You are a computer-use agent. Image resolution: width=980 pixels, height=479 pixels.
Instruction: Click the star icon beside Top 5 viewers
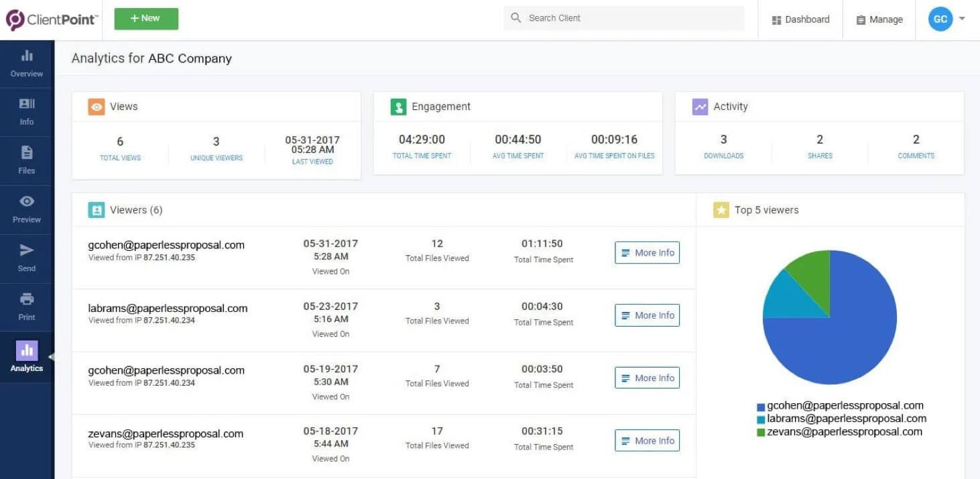[x=721, y=210]
